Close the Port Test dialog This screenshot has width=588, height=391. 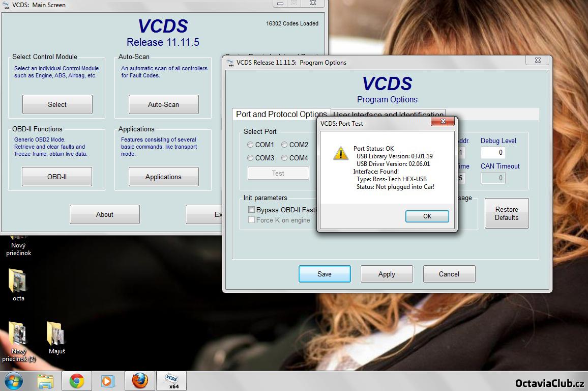[442, 122]
